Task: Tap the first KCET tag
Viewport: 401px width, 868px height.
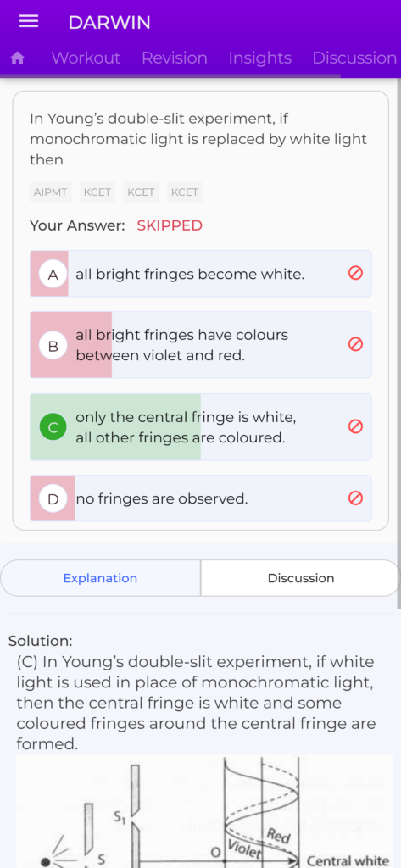Action: click(x=97, y=192)
